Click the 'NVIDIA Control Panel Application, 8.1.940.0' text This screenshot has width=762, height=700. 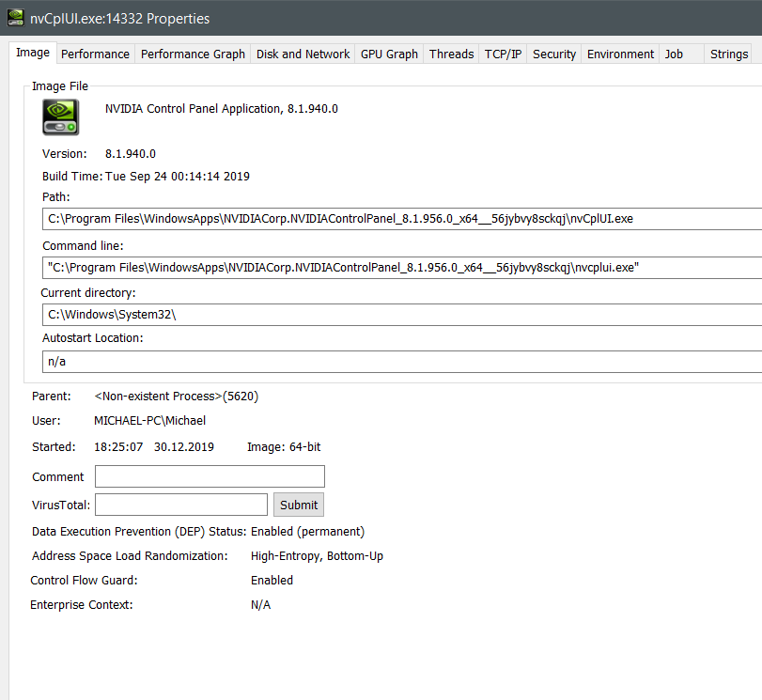pos(221,108)
